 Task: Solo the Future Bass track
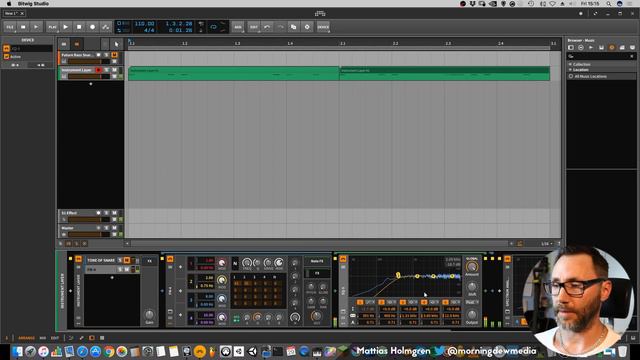(x=107, y=55)
